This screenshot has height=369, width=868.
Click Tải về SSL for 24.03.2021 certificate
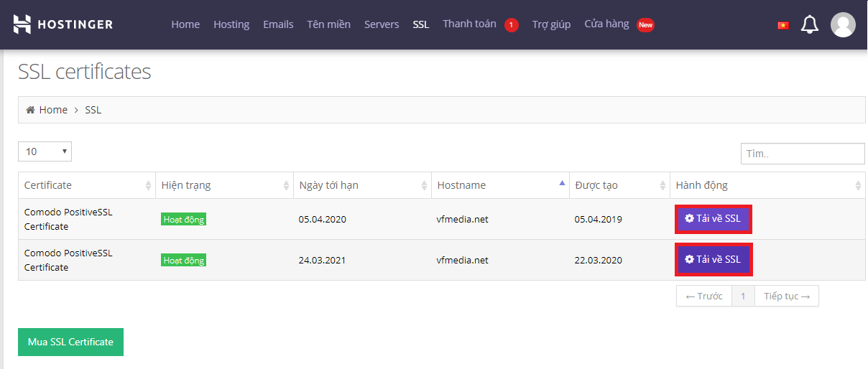click(x=713, y=260)
